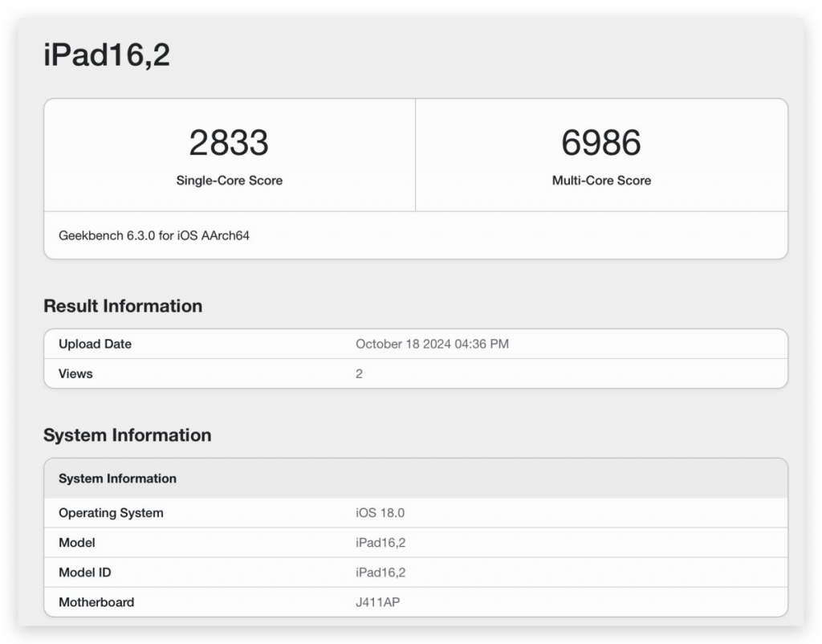Click the 6986 multi-core score number
Image resolution: width=822 pixels, height=644 pixels.
(601, 143)
